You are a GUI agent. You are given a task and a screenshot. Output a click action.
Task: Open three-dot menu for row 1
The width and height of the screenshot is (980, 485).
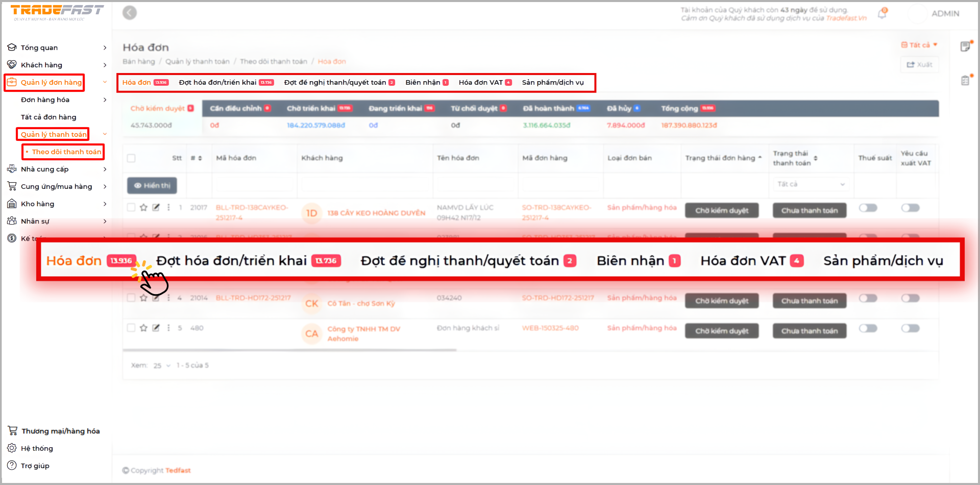(x=168, y=207)
